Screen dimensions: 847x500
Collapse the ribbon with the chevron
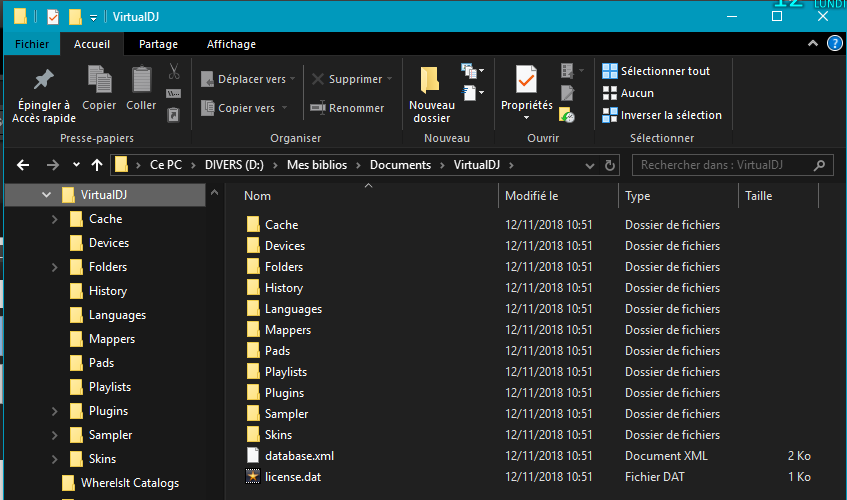click(x=812, y=44)
